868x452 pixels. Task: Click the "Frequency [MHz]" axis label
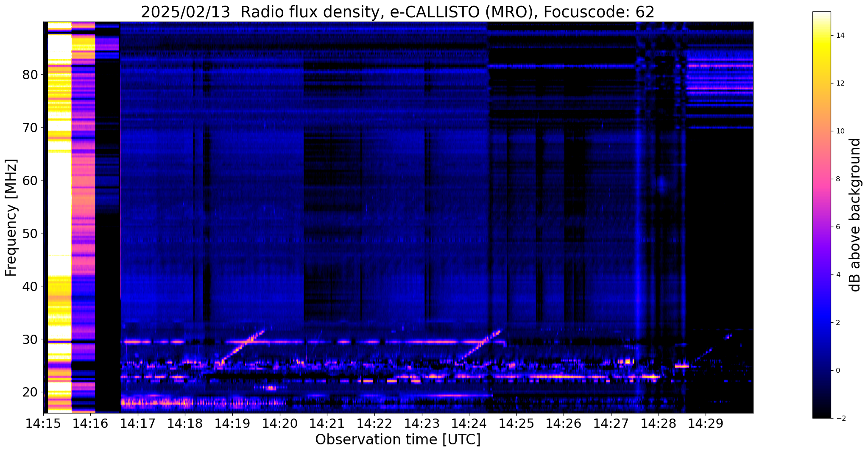pos(11,217)
